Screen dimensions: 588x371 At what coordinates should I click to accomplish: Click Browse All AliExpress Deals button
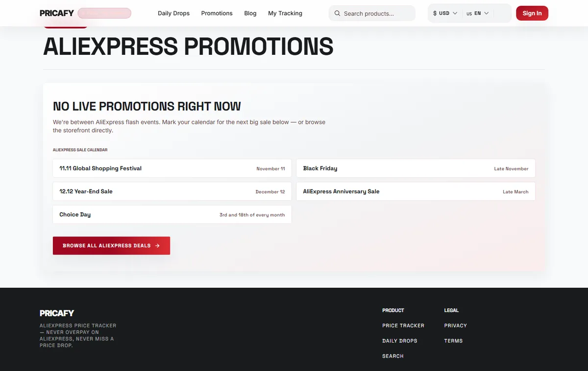tap(111, 246)
